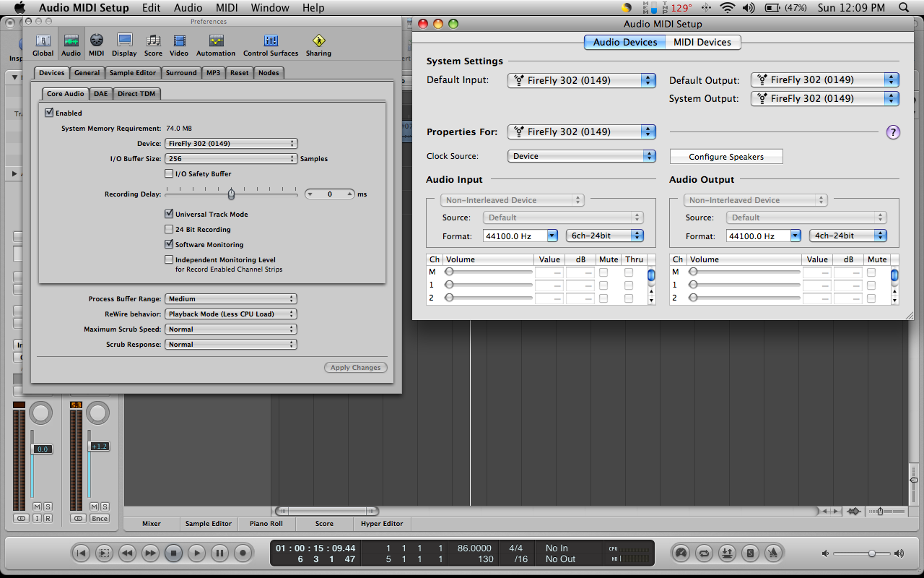Open the I/O Buffer Size dropdown
The width and height of the screenshot is (924, 578).
point(231,159)
